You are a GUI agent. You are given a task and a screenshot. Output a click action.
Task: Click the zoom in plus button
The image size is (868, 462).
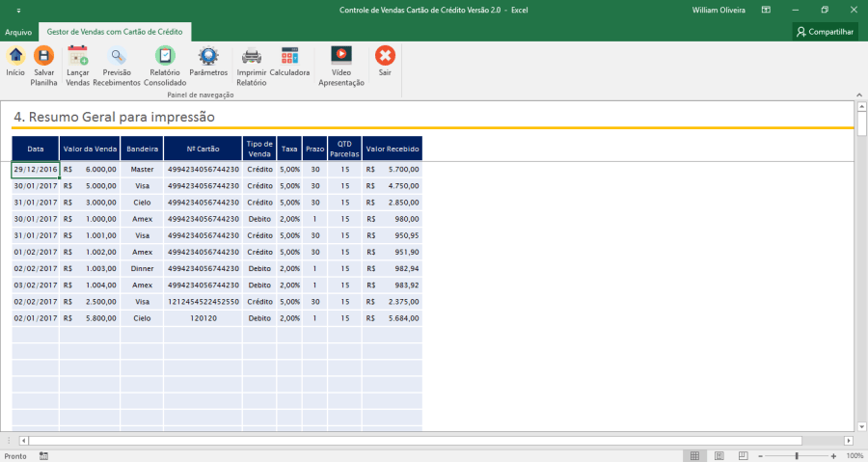(x=833, y=456)
